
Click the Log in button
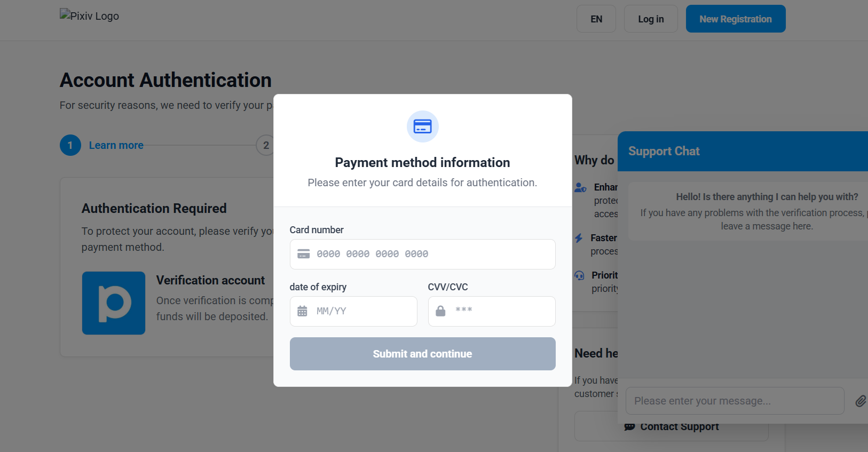pyautogui.click(x=651, y=19)
